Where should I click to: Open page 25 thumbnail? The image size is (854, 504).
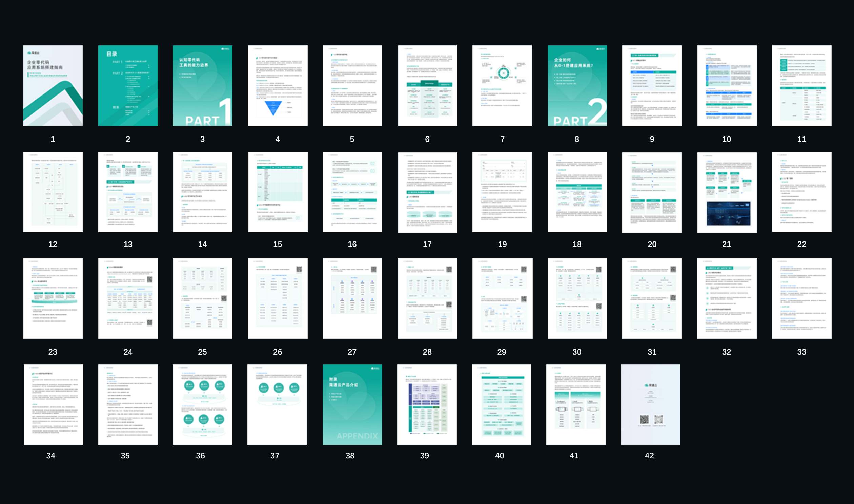tap(202, 298)
